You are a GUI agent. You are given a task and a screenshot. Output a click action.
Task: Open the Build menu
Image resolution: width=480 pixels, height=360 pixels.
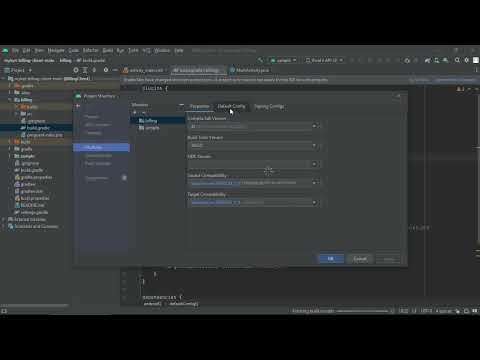pyautogui.click(x=108, y=51)
